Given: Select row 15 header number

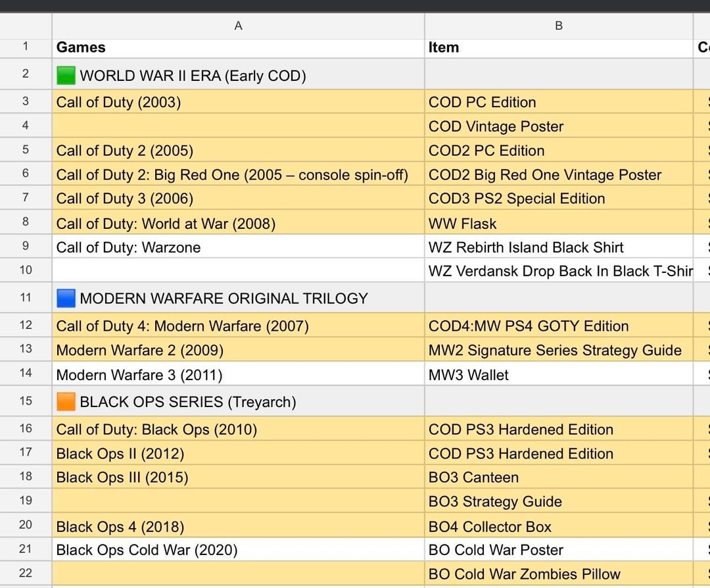Looking at the screenshot, I should 26,401.
